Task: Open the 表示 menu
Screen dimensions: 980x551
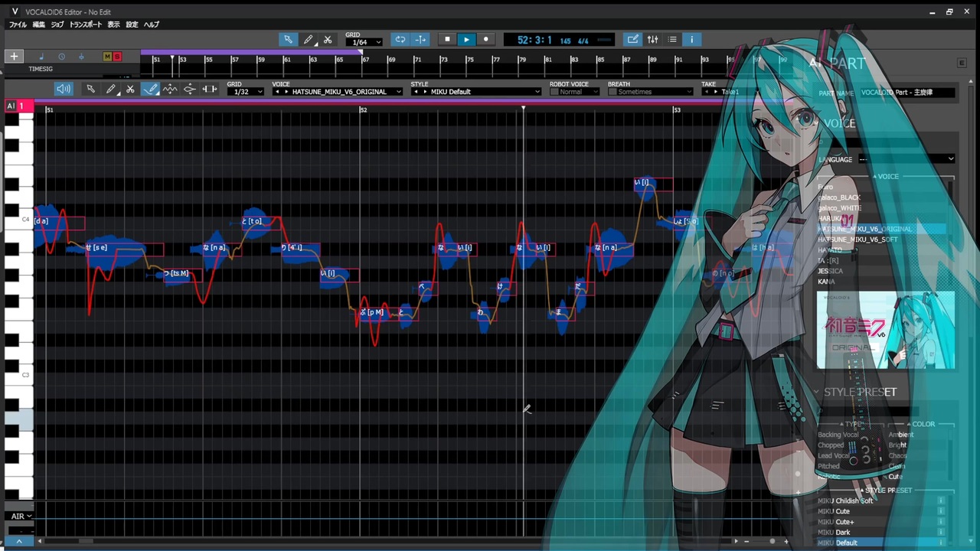Action: coord(113,24)
